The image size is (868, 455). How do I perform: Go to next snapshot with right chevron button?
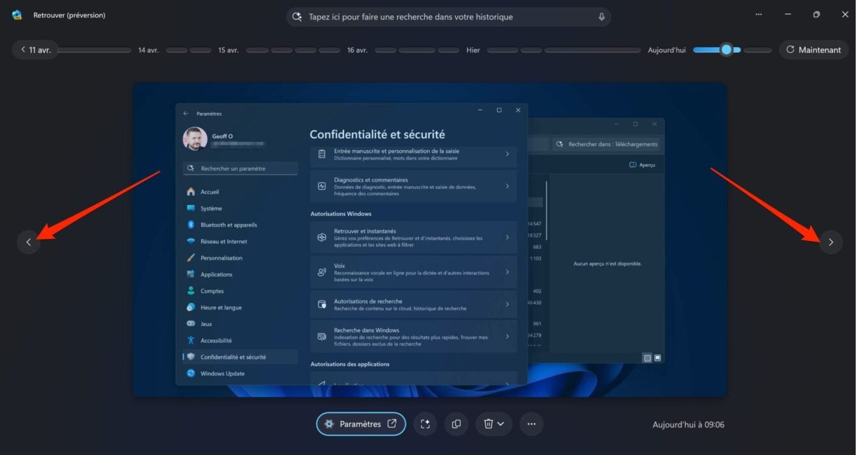(830, 242)
